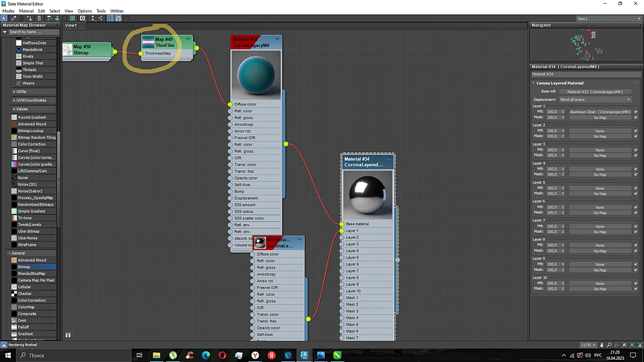Screen dimensions: 644x362
Task: Click the Search by Name field
Action: click(31, 32)
